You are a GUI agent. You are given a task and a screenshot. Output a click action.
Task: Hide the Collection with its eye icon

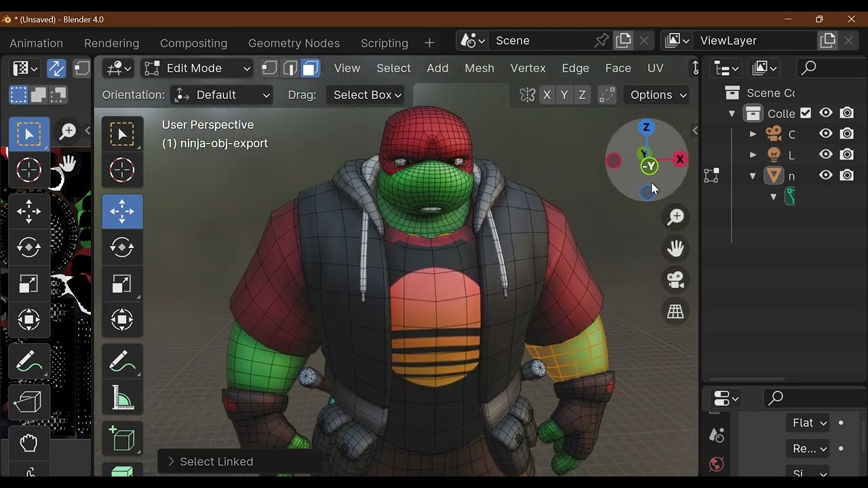pos(826,113)
